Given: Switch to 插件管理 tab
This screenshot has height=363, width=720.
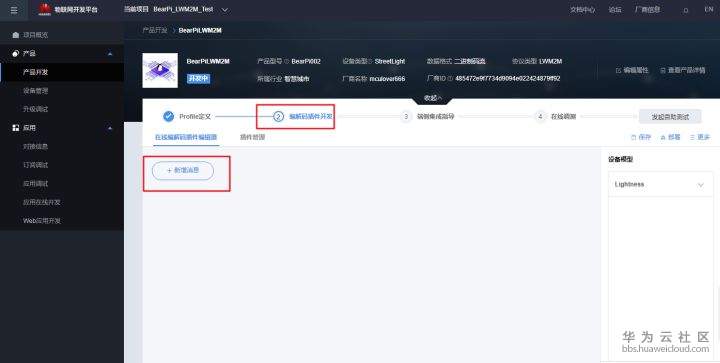Looking at the screenshot, I should [252, 137].
